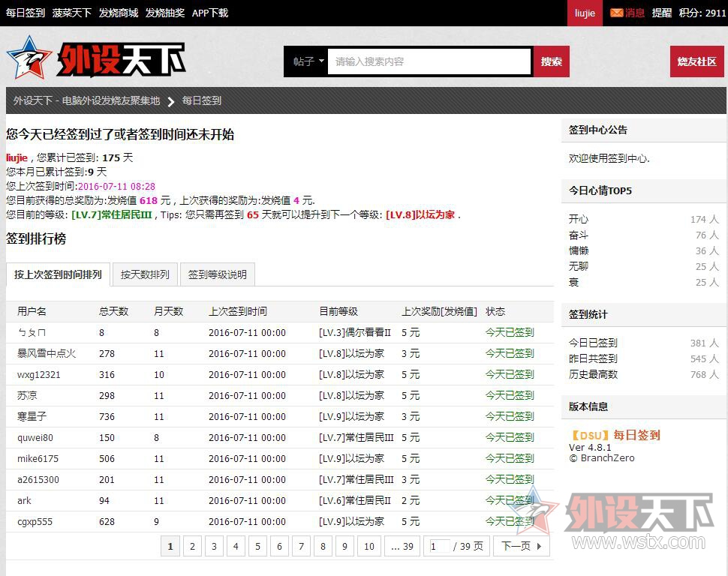Open the APP下载 menu item

click(x=209, y=13)
